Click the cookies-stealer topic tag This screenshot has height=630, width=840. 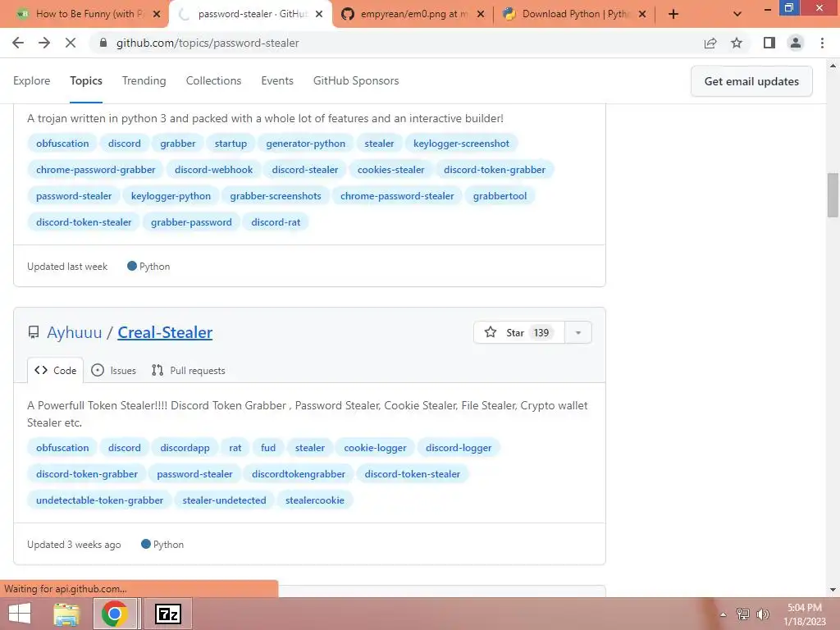[x=390, y=170]
